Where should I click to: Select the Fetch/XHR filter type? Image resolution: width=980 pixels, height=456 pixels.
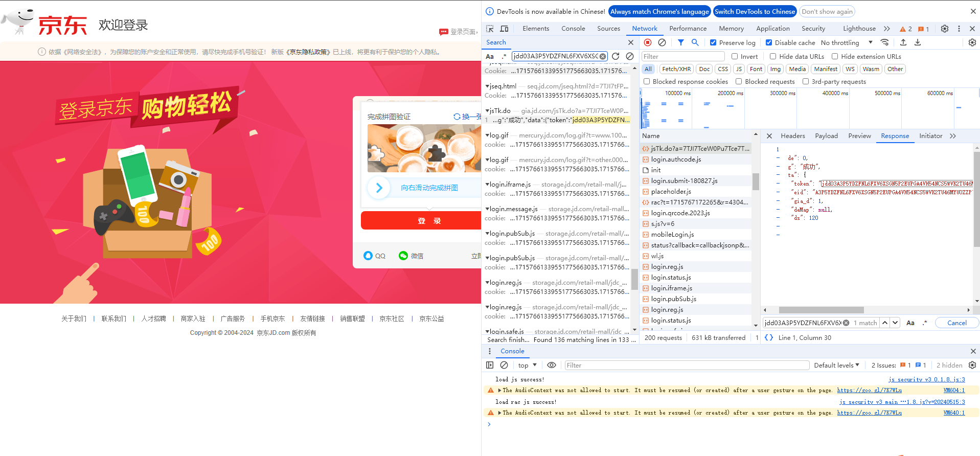point(676,69)
